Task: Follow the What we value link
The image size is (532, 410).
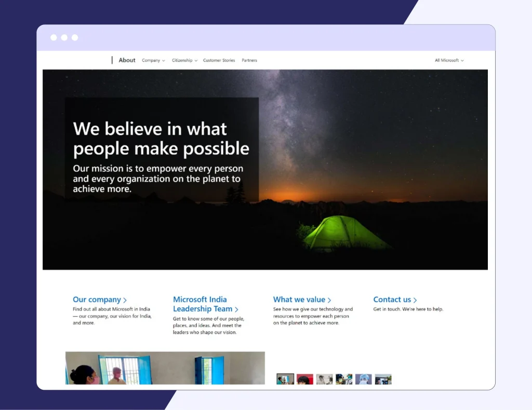Action: [x=302, y=299]
